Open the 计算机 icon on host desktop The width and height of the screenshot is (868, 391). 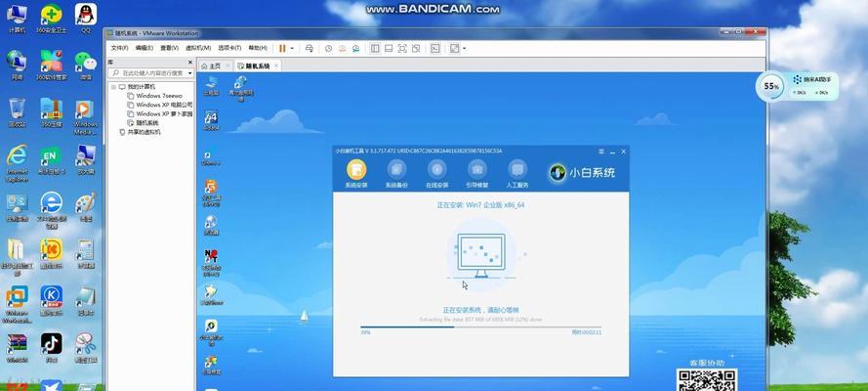[18, 18]
